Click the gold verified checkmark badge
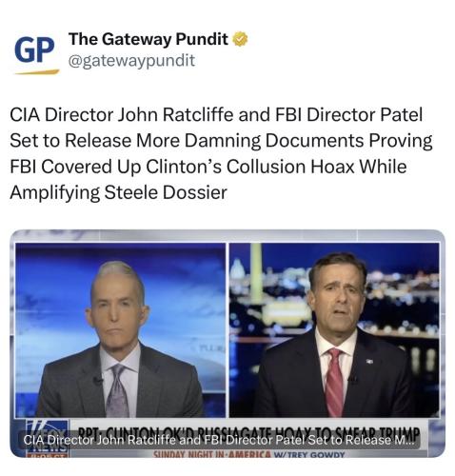Viewport: 455px width, 476px height. click(x=240, y=39)
